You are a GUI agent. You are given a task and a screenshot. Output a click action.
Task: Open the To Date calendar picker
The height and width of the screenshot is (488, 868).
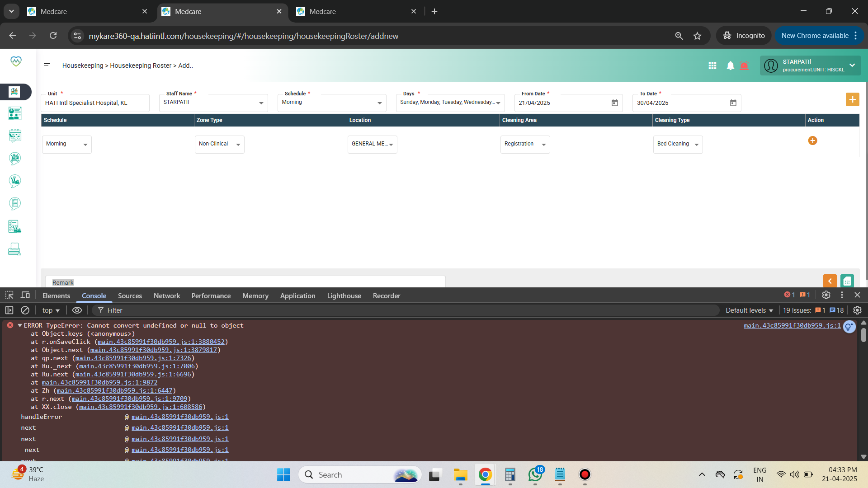[x=733, y=103]
